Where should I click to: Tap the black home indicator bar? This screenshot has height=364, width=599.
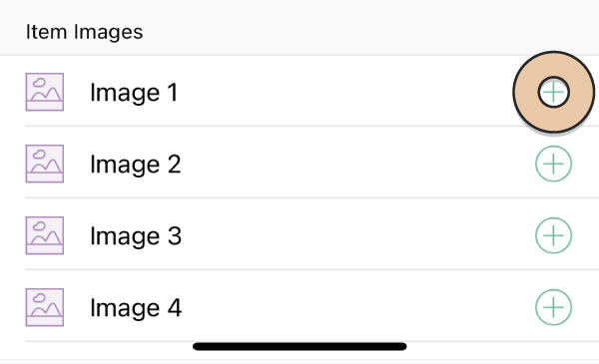(x=299, y=346)
